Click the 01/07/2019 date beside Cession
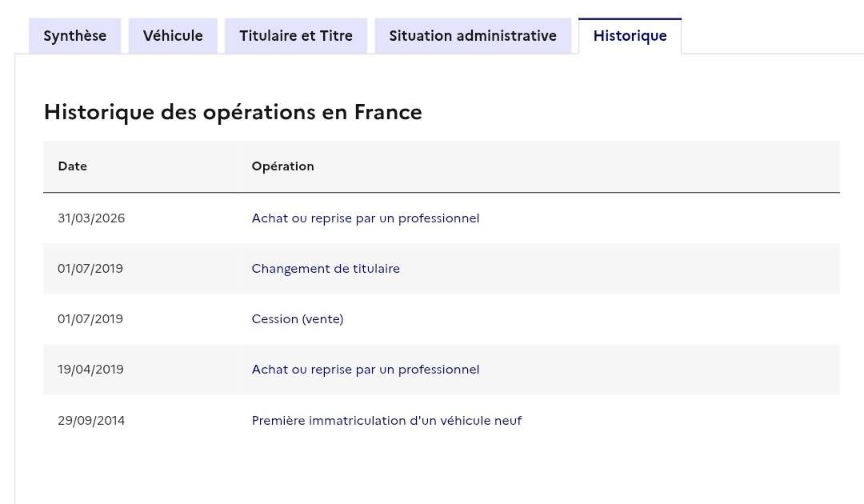The height and width of the screenshot is (504, 864). coord(90,319)
